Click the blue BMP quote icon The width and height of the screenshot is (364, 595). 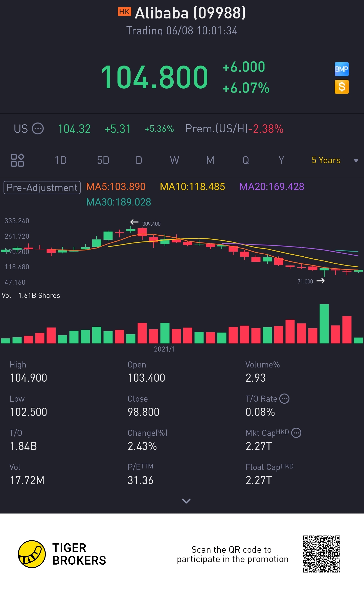[342, 69]
